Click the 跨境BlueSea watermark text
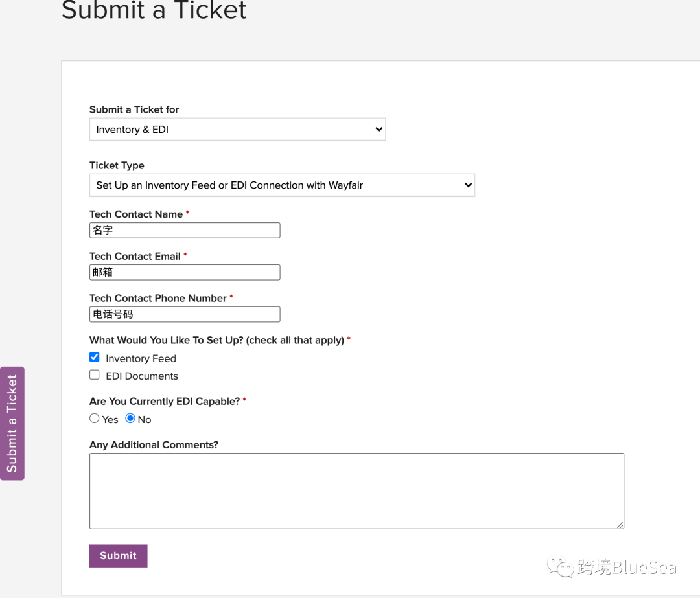Viewport: 700px width, 598px height. click(x=626, y=569)
